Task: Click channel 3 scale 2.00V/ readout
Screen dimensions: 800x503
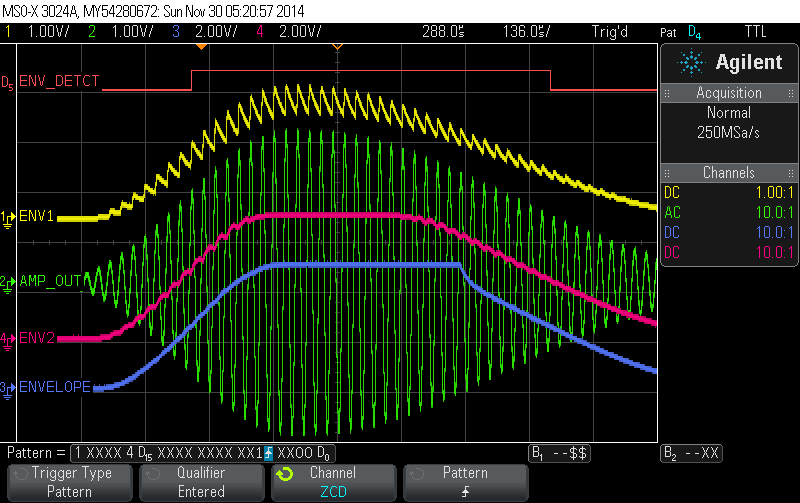Action: pyautogui.click(x=216, y=32)
